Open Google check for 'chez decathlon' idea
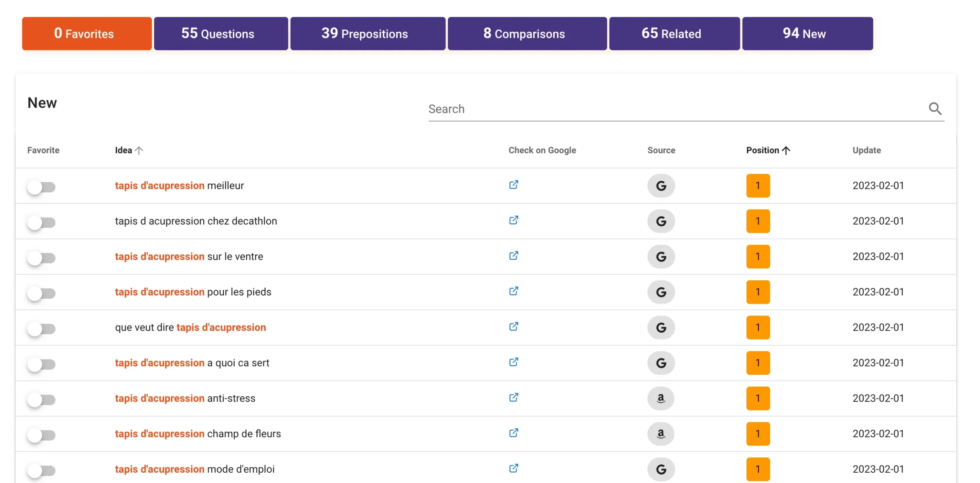The image size is (980, 483). [513, 221]
